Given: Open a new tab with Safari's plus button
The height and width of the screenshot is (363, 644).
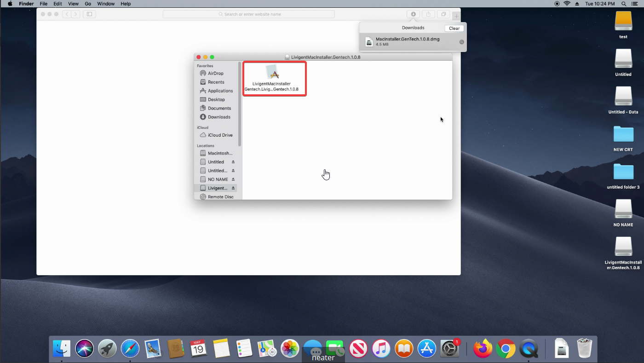Looking at the screenshot, I should coord(456,17).
